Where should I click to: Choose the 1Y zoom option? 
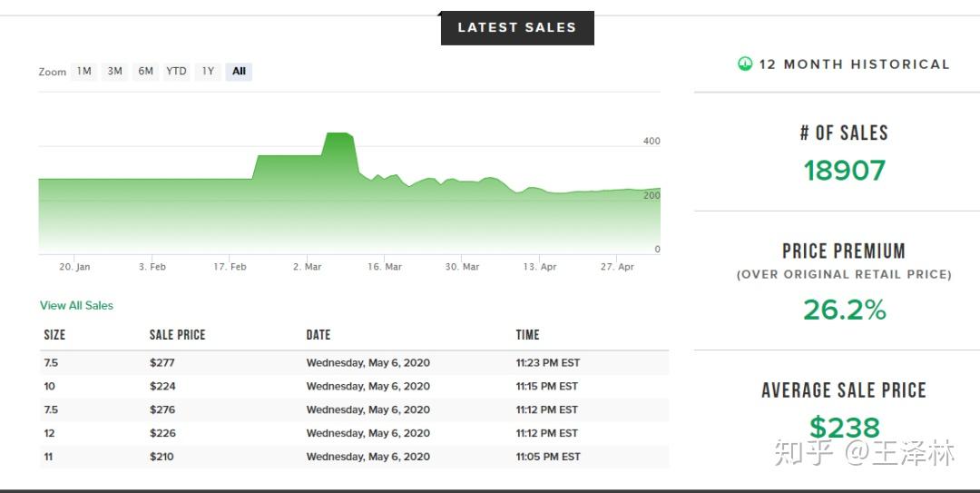208,71
